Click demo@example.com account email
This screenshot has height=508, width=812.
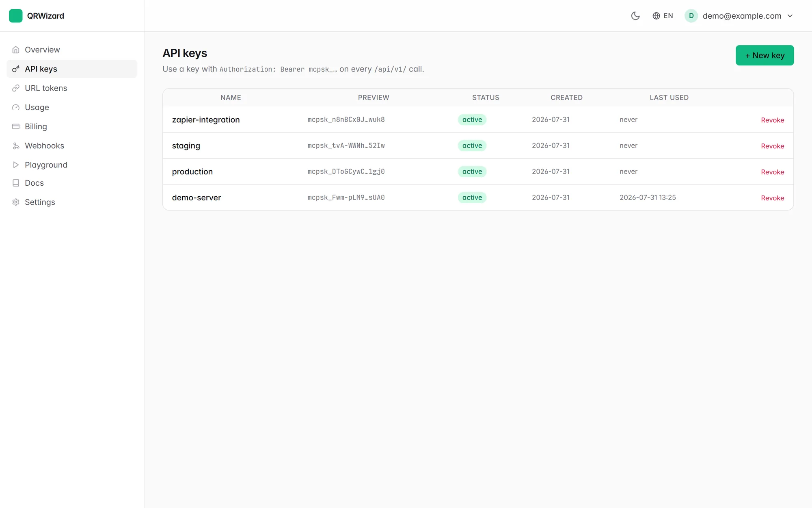(x=742, y=16)
